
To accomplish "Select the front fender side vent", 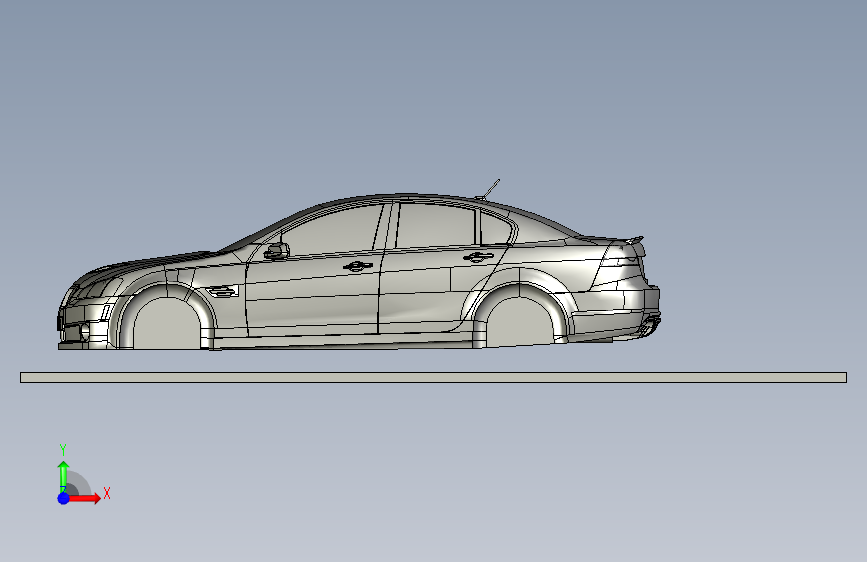I will point(223,291).
